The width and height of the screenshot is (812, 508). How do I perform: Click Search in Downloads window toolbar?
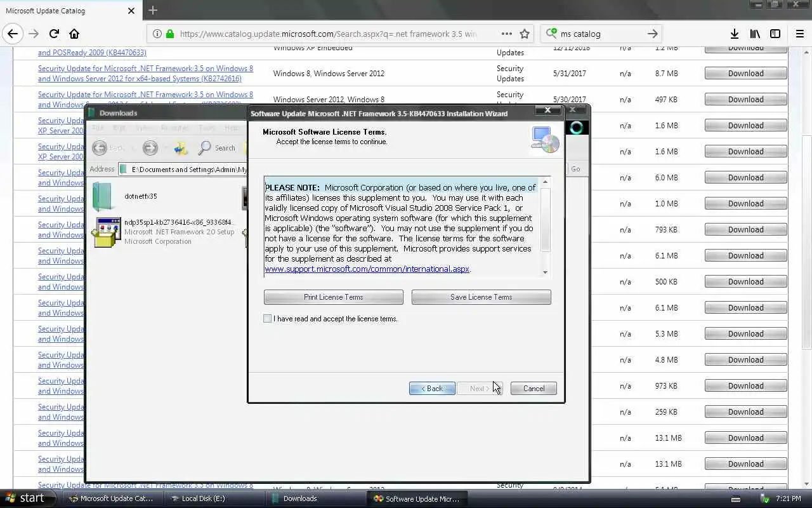(217, 148)
